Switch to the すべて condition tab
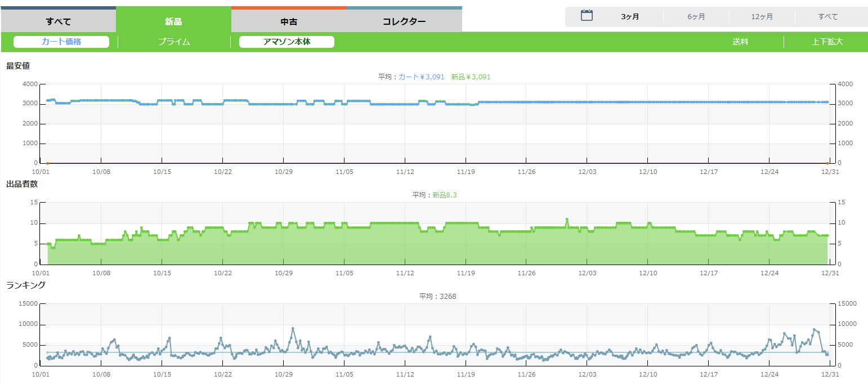Image resolution: width=868 pixels, height=385 pixels. (59, 22)
